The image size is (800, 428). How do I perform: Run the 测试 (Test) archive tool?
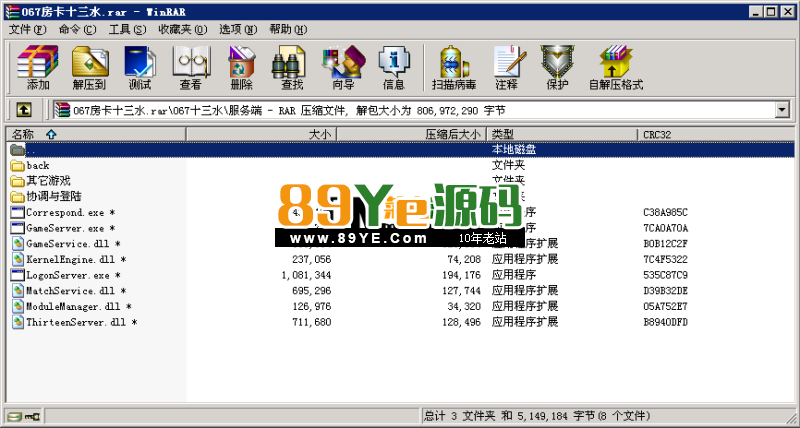(x=139, y=67)
